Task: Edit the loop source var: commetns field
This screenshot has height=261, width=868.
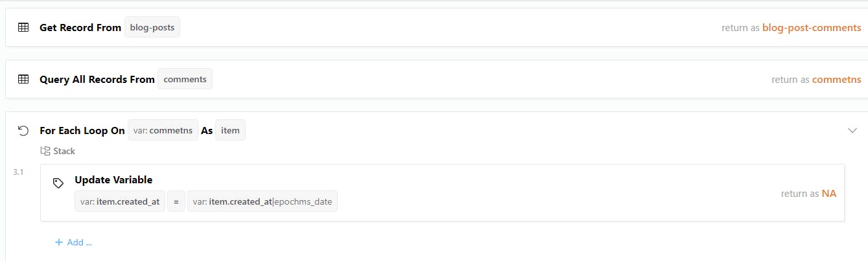Action: pyautogui.click(x=163, y=131)
